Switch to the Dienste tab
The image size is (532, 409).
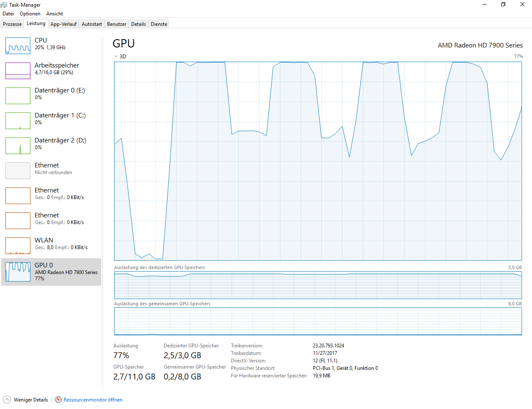tap(158, 24)
